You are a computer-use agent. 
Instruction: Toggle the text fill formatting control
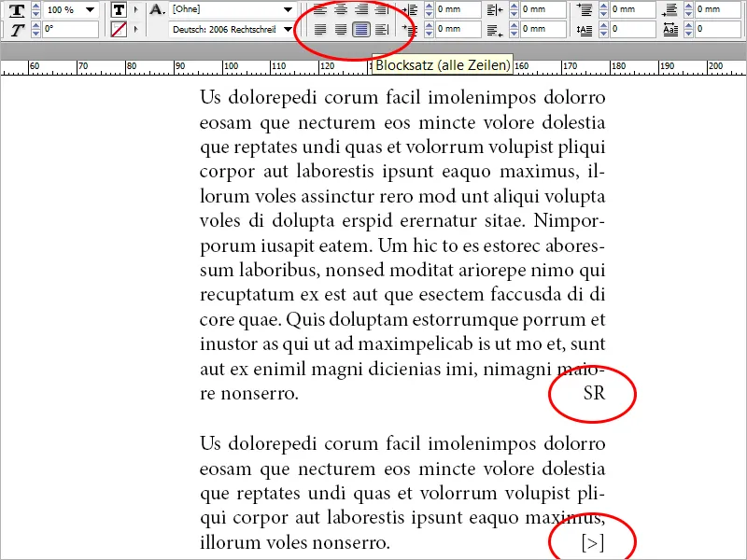click(119, 8)
